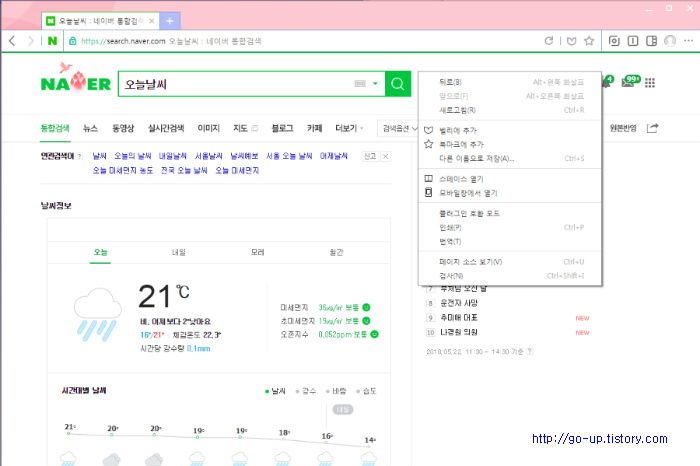
Task: Open Naver home via the green N icon
Action: pyautogui.click(x=52, y=41)
